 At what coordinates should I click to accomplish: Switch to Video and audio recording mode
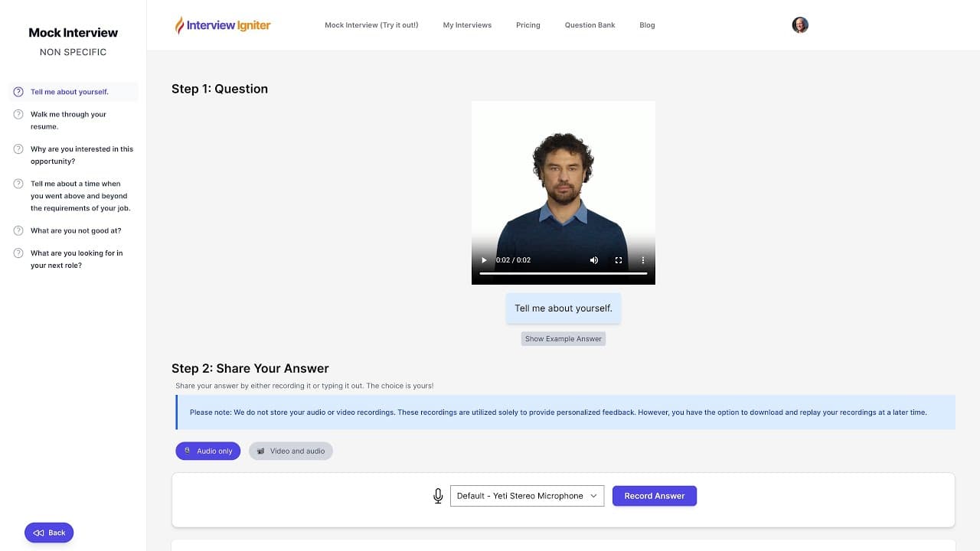point(291,451)
